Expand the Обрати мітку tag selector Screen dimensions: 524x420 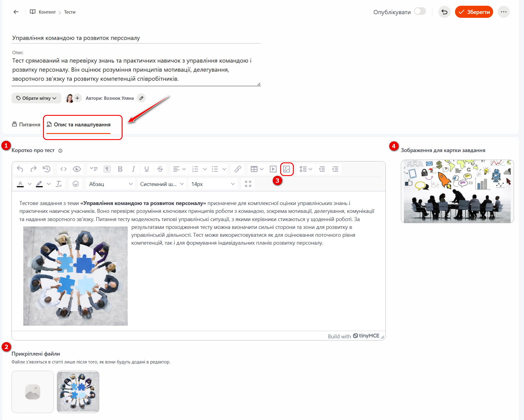[36, 98]
